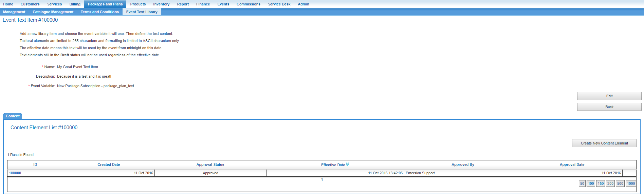Create a new content element
Viewport: 644px width, 195px height.
pos(604,143)
